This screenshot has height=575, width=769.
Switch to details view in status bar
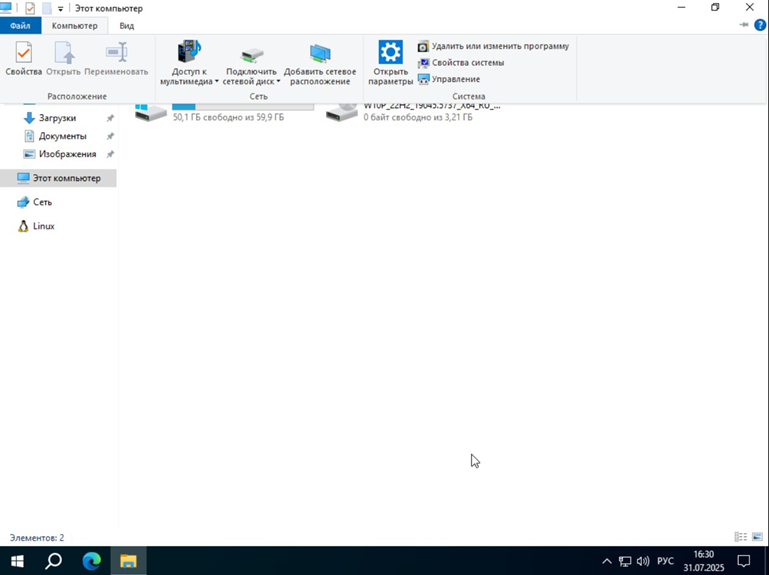(x=741, y=537)
